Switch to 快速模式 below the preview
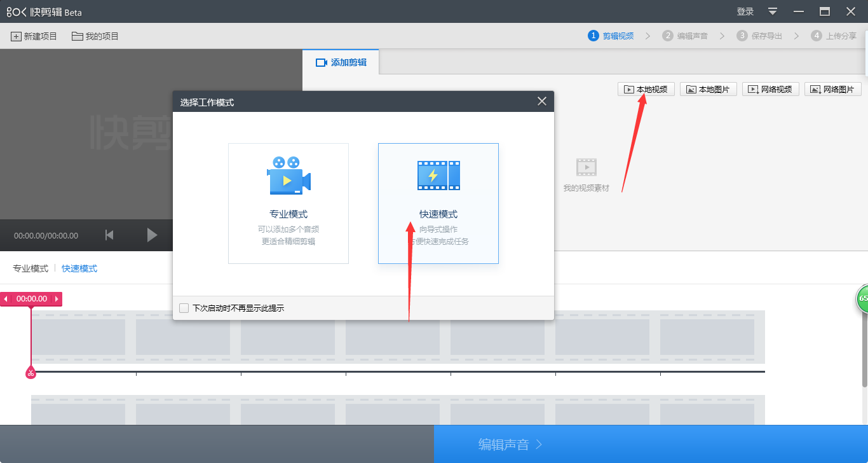 [x=79, y=268]
